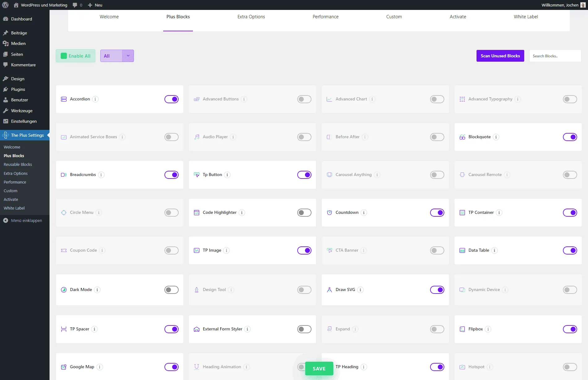Open info icon next to Data Table
This screenshot has width=588, height=380.
(494, 250)
